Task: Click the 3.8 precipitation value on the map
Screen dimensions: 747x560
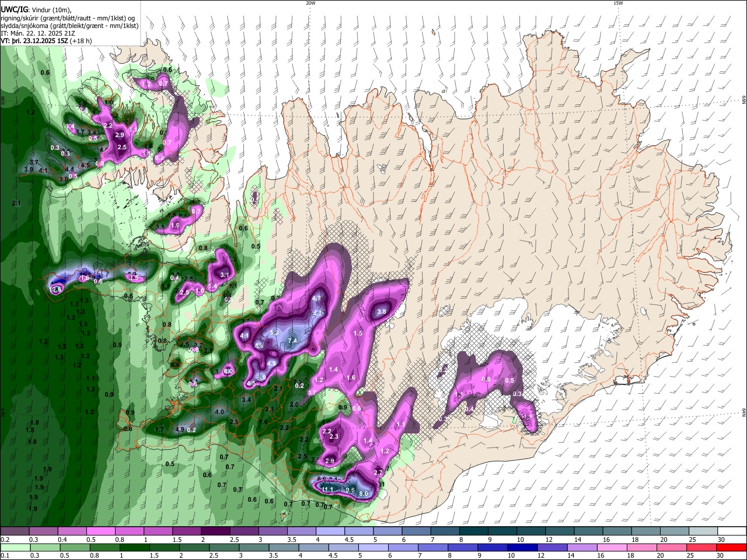Action: pos(382,312)
